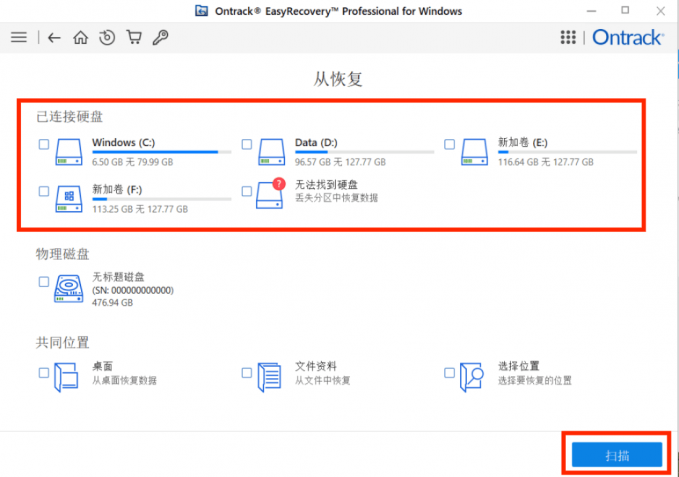679x477 pixels.
Task: Check the 新加卷 (F:) checkbox
Action: pyautogui.click(x=44, y=191)
